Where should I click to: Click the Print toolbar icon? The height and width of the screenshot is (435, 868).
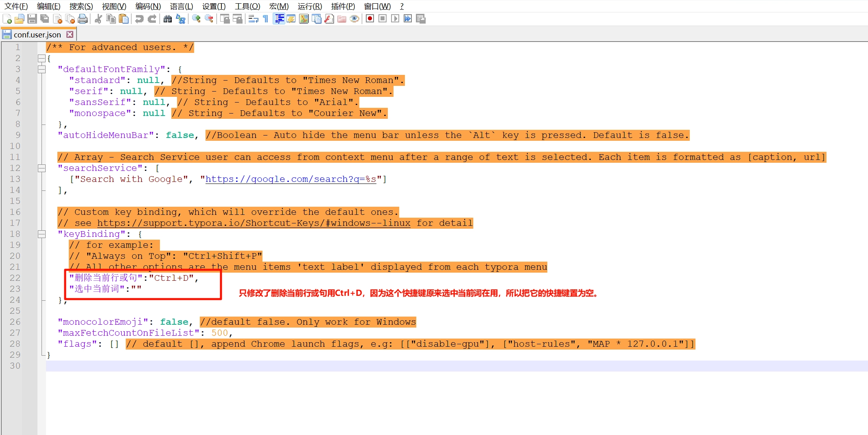(x=83, y=19)
